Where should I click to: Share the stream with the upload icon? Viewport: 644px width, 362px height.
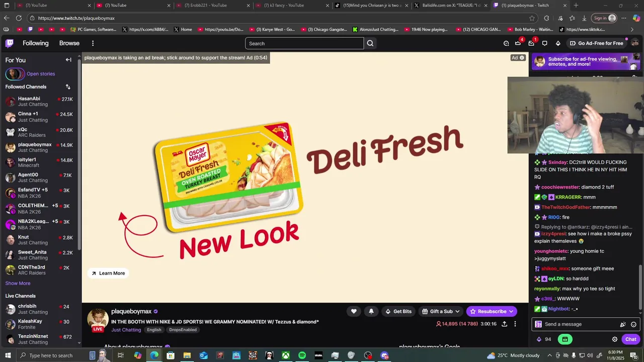pos(504,324)
